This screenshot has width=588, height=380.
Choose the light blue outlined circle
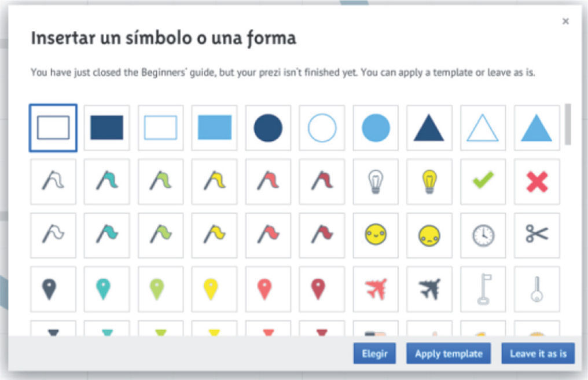pyautogui.click(x=322, y=128)
